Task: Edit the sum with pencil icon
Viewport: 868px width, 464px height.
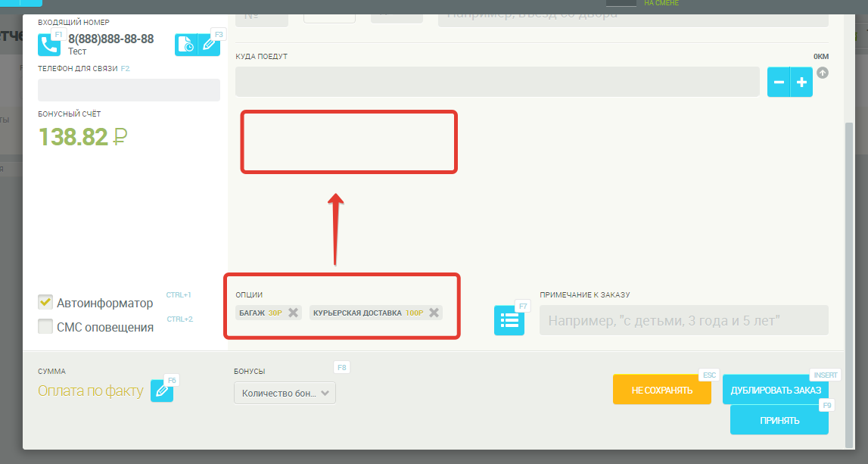Action: [x=161, y=391]
